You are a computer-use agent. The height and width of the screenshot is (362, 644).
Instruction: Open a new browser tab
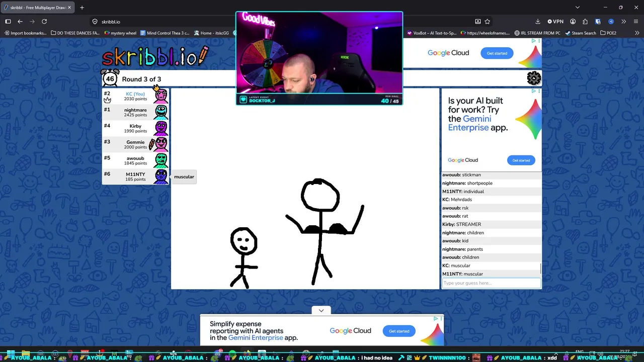click(x=82, y=8)
